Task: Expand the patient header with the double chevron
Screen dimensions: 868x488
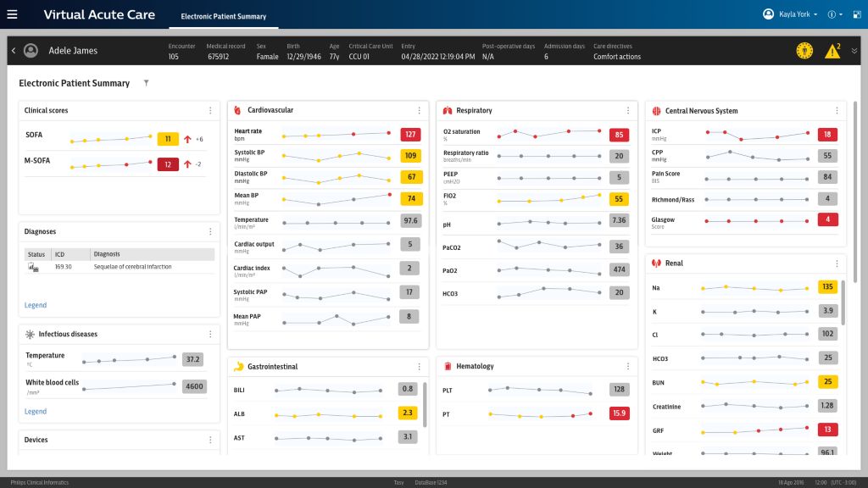Action: [x=854, y=51]
